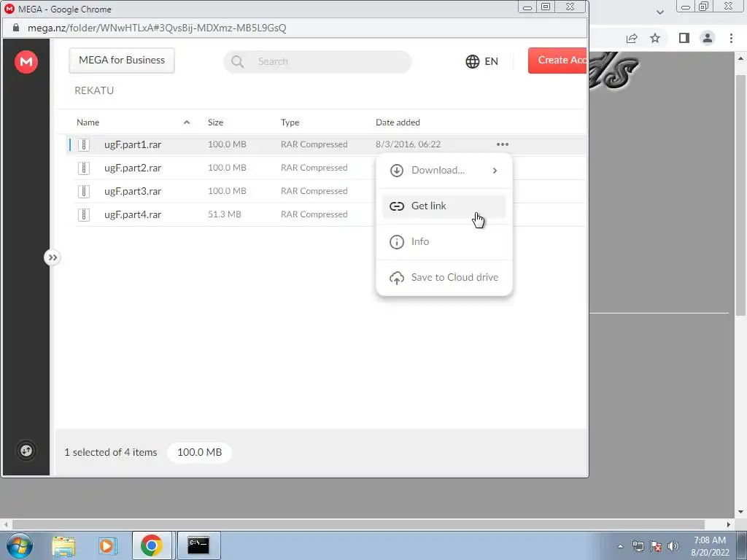The width and height of the screenshot is (747, 560).
Task: Open the profile avatar in background Chrome
Action: pyautogui.click(x=708, y=38)
